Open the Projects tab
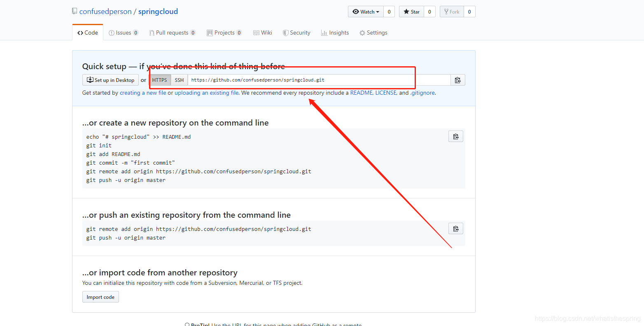Viewport: 644px width, 326px height. tap(224, 33)
